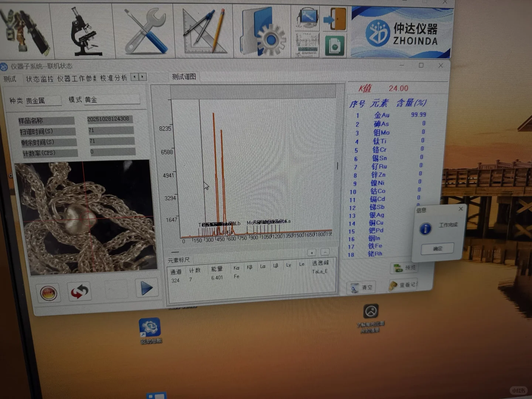The height and width of the screenshot is (399, 532).
Task: Click the ZHOINDA logo banner
Action: pos(402,33)
